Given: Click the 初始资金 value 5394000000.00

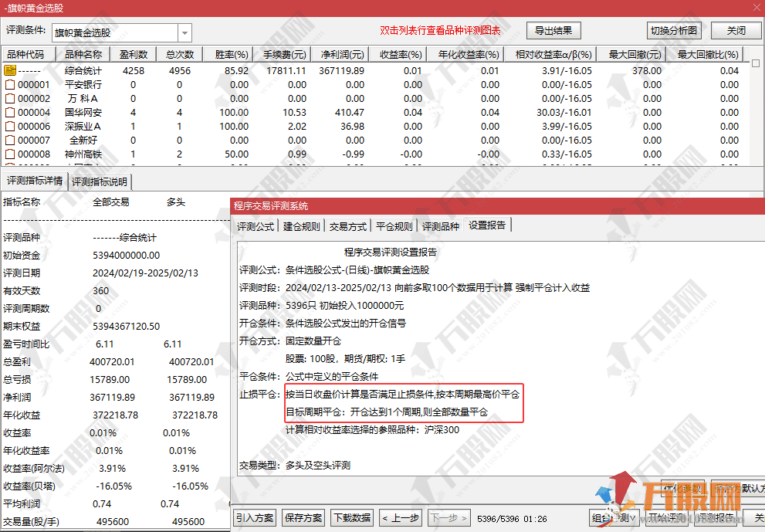Looking at the screenshot, I should pos(126,256).
